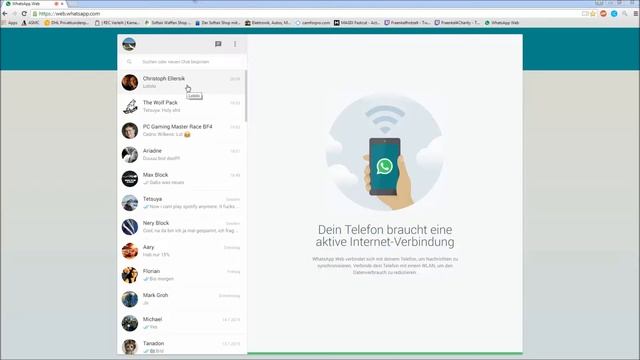Open the Nery Block conversation
This screenshot has width=640, height=360.
pos(182,227)
